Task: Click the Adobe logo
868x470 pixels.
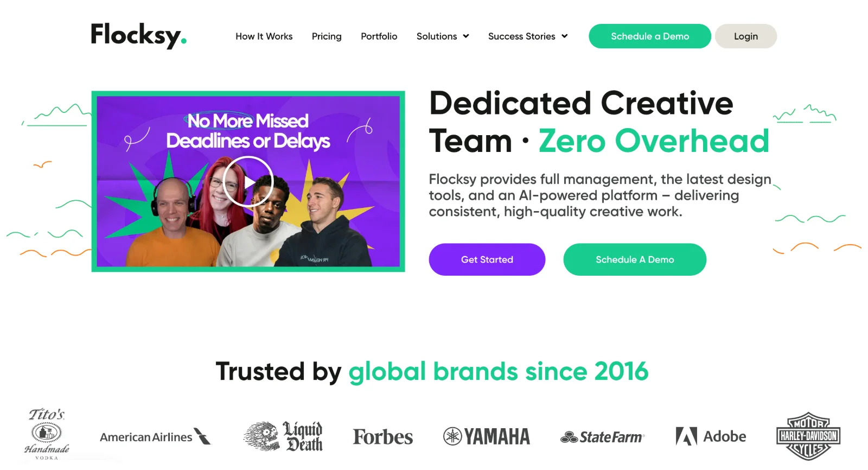Action: [711, 436]
